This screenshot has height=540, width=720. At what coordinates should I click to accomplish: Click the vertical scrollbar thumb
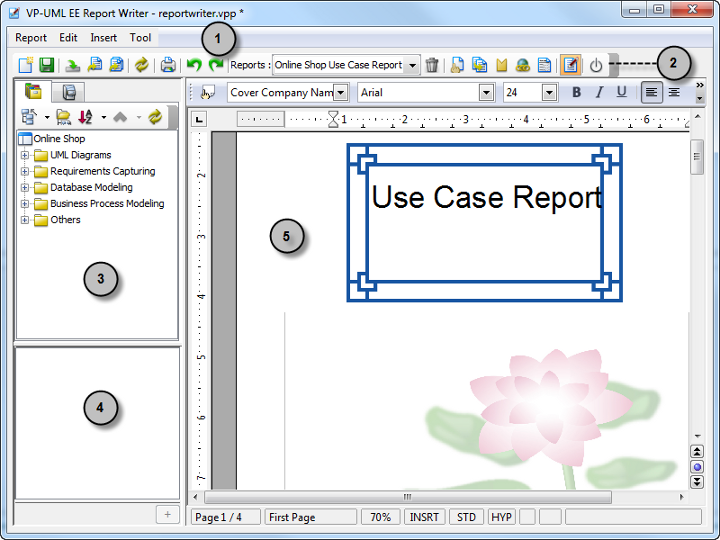(x=697, y=156)
